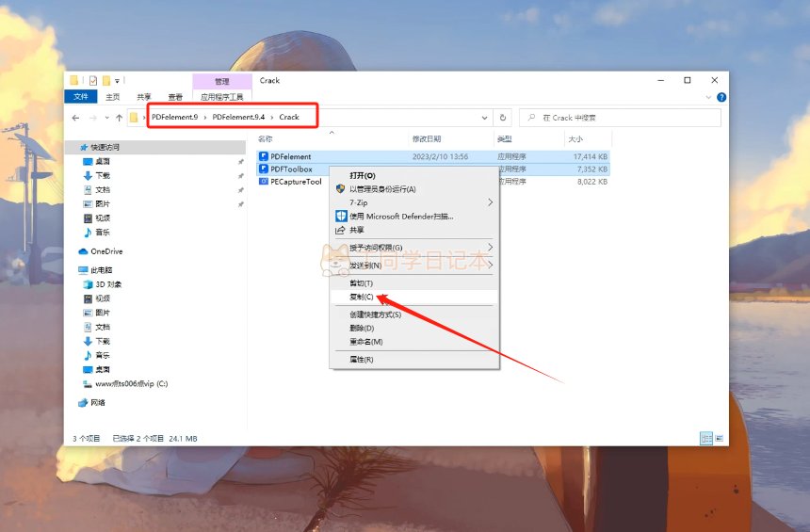Choose 以管理员身份运行(A) in context menu

(414, 189)
